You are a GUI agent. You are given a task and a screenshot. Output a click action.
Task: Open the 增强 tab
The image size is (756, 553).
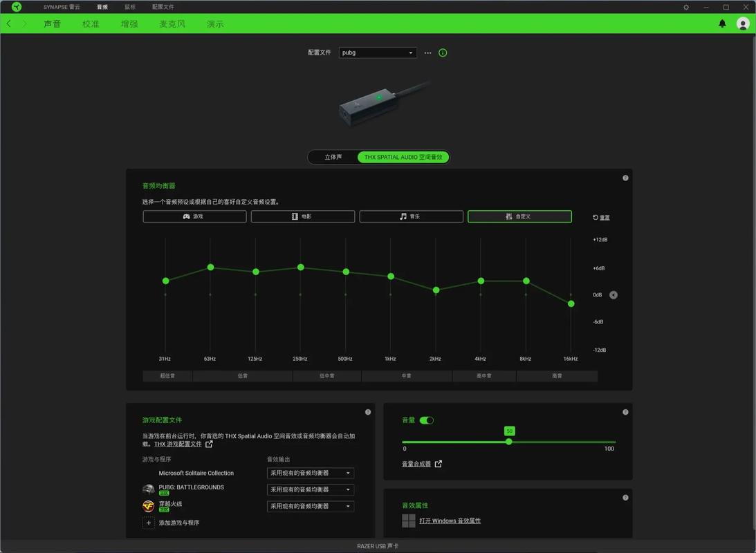pyautogui.click(x=129, y=24)
